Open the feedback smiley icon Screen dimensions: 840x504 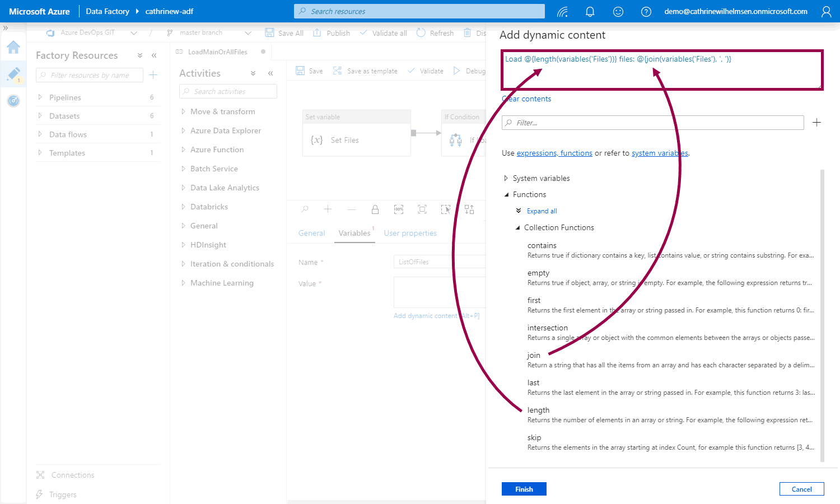618,11
